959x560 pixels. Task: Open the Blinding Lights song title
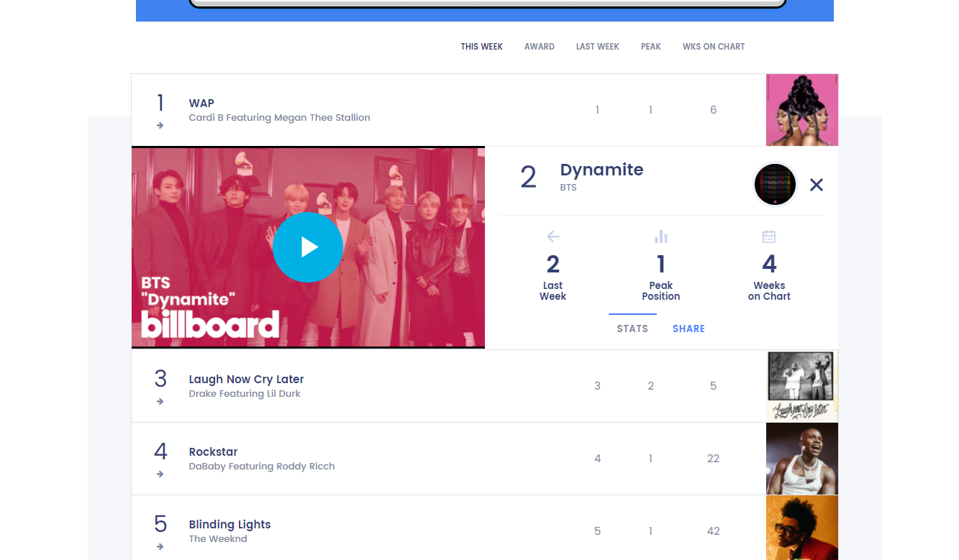pyautogui.click(x=229, y=525)
